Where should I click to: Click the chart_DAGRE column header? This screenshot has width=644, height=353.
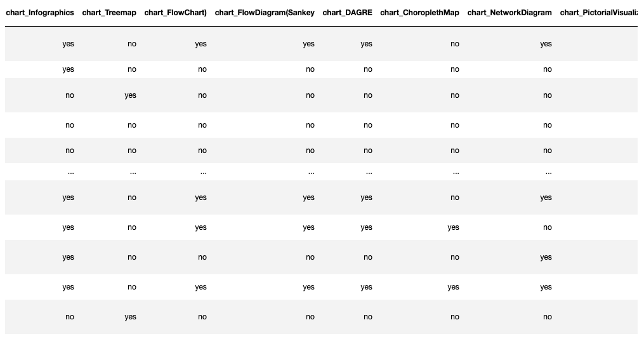[x=347, y=13]
